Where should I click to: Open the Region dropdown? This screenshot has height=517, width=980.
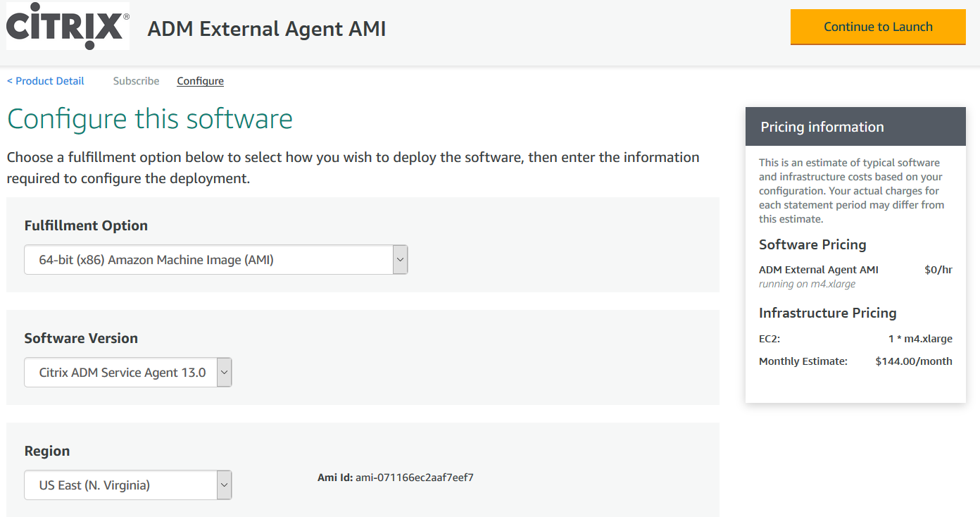[127, 485]
